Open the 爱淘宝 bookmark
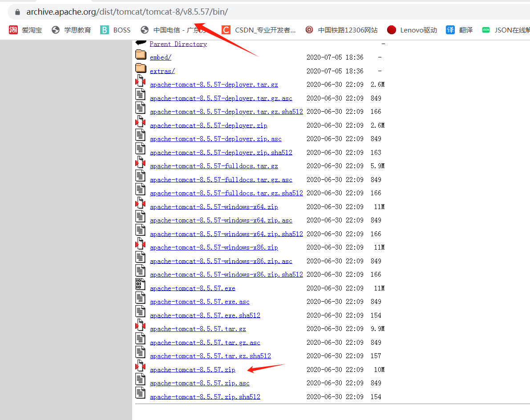 click(x=26, y=30)
